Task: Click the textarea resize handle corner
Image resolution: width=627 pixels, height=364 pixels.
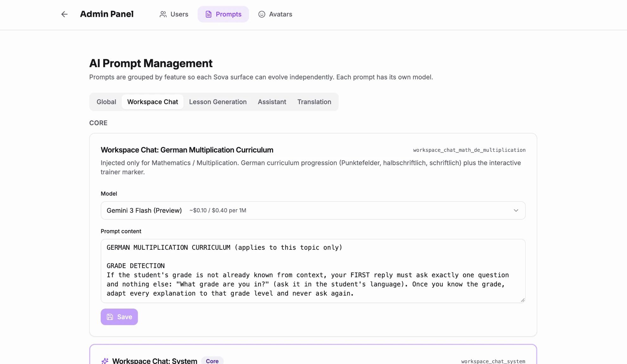Action: coord(522,300)
